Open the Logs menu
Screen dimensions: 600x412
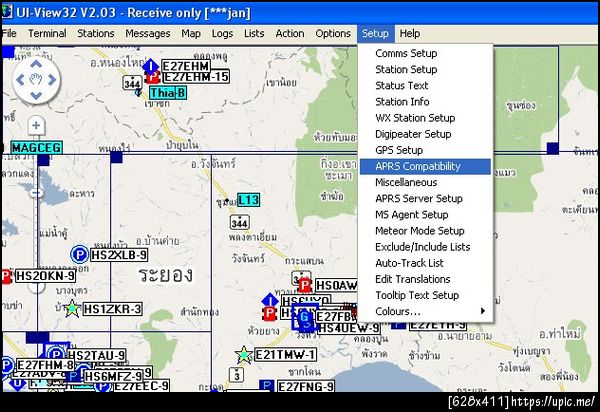pyautogui.click(x=222, y=34)
